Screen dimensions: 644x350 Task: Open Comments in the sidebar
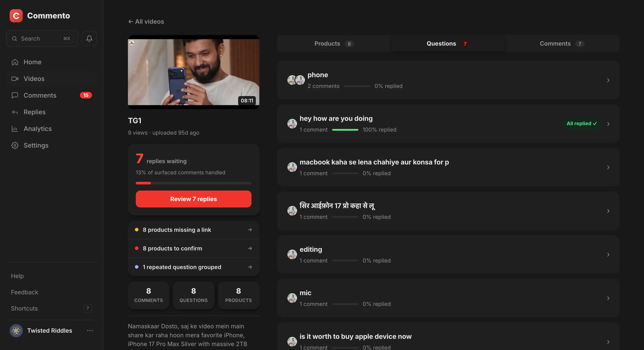click(x=51, y=95)
